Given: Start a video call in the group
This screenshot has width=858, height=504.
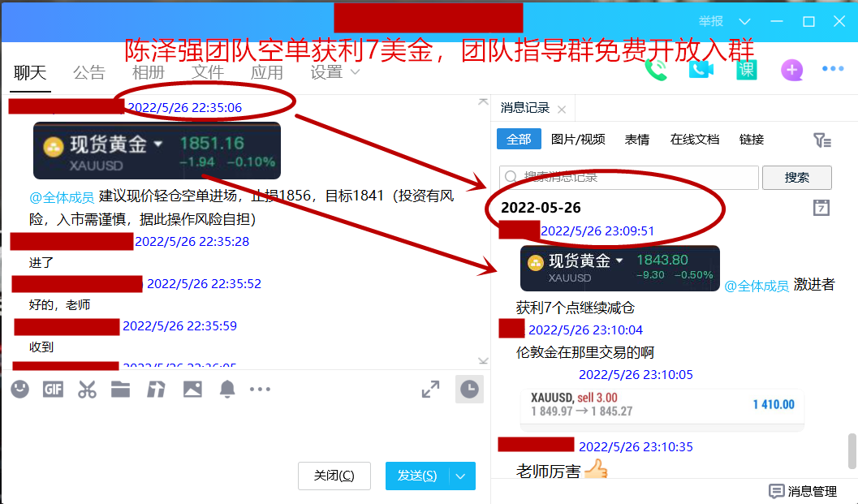Looking at the screenshot, I should point(701,70).
